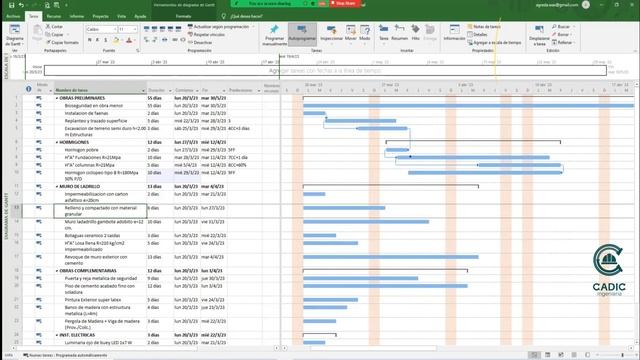Open Duración column filter arrow

pos(170,90)
